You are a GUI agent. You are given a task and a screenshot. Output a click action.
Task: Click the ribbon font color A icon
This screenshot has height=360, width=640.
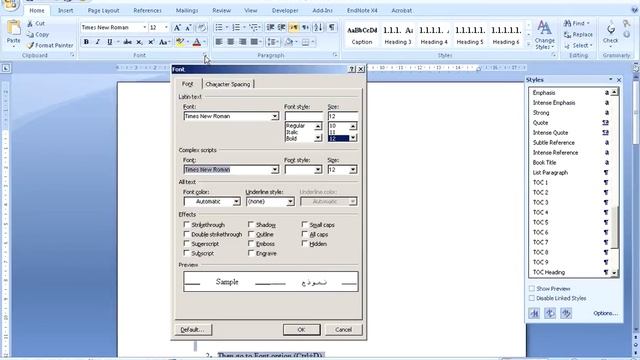coord(197,42)
